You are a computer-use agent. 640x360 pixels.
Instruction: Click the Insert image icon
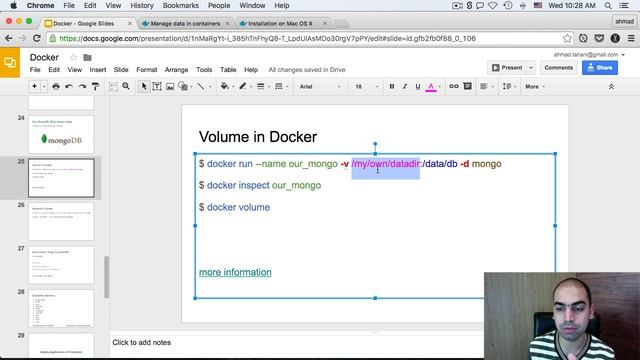tap(170, 87)
